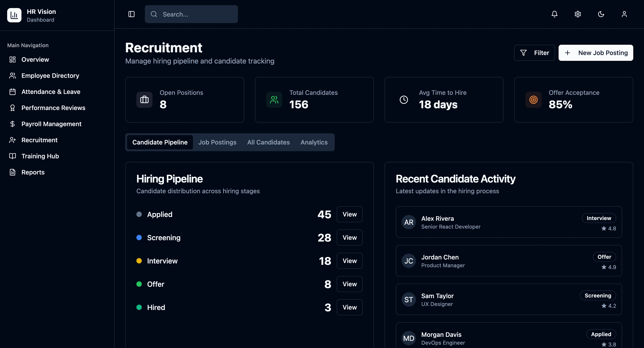The width and height of the screenshot is (644, 348).
Task: Click the Avg Time to Hire clock icon
Action: click(x=403, y=100)
